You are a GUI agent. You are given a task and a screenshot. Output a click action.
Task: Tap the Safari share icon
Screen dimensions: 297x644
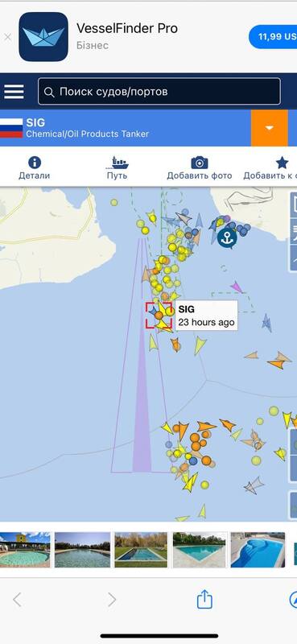204,600
